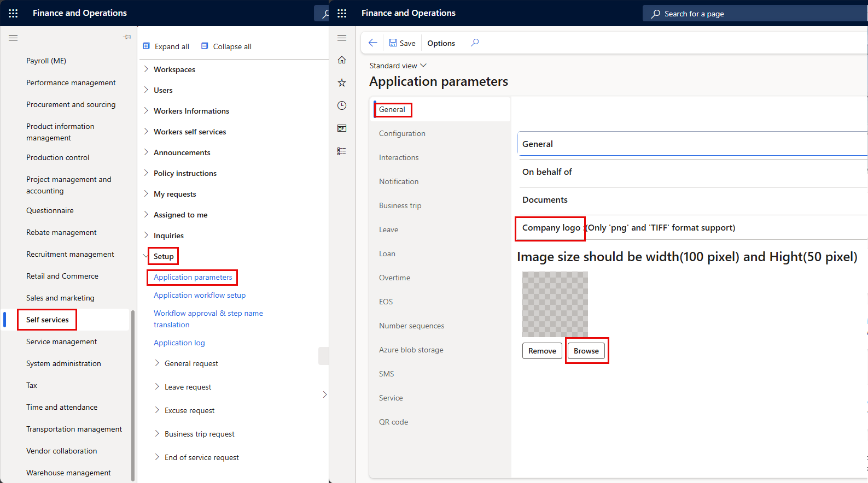Viewport: 868px width, 483px height.
Task: Toggle Company logo section header
Action: (692, 227)
